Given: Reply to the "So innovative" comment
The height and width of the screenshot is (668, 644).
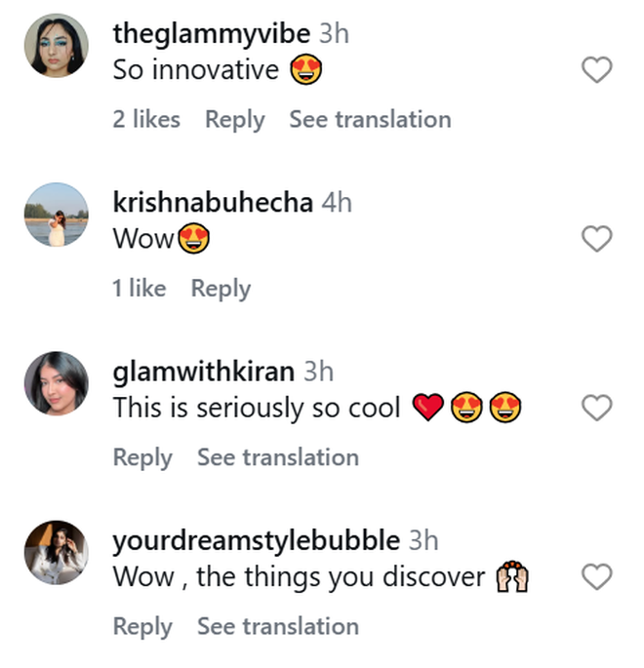Looking at the screenshot, I should [234, 120].
